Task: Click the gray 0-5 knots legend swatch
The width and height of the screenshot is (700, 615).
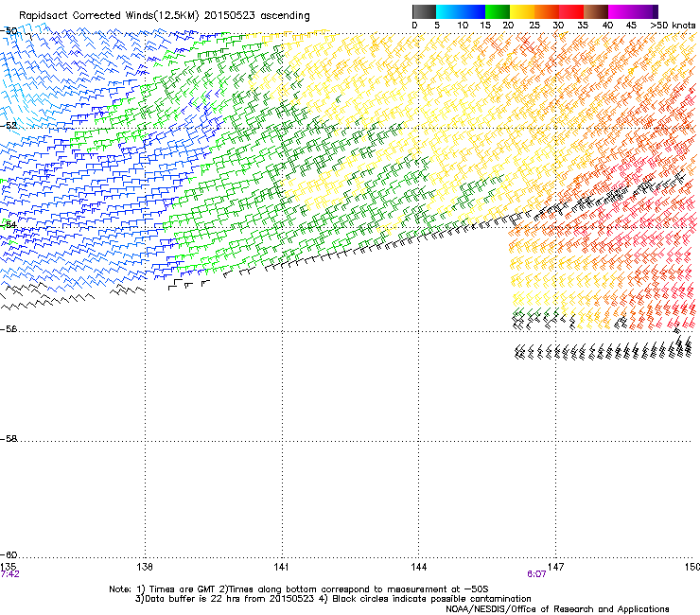Action: click(424, 11)
